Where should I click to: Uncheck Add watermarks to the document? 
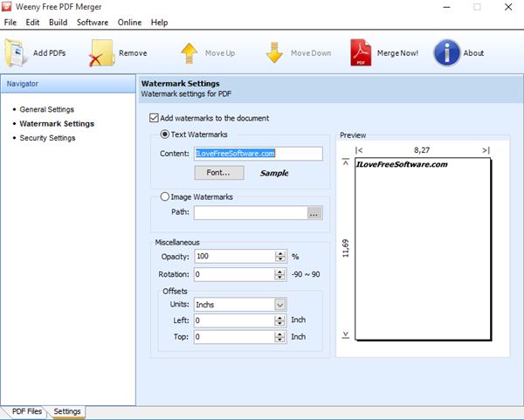pyautogui.click(x=155, y=118)
